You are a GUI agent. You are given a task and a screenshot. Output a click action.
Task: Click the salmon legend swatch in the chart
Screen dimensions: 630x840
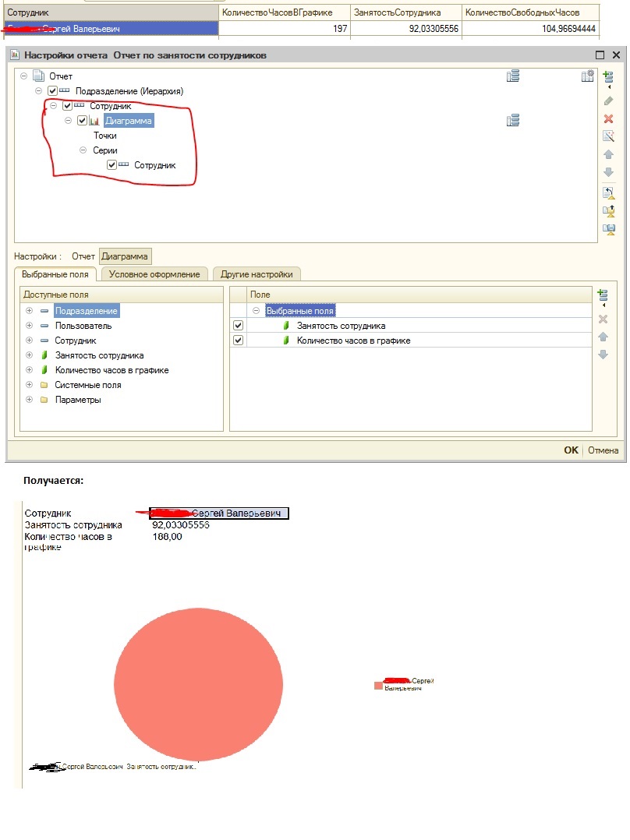(378, 685)
